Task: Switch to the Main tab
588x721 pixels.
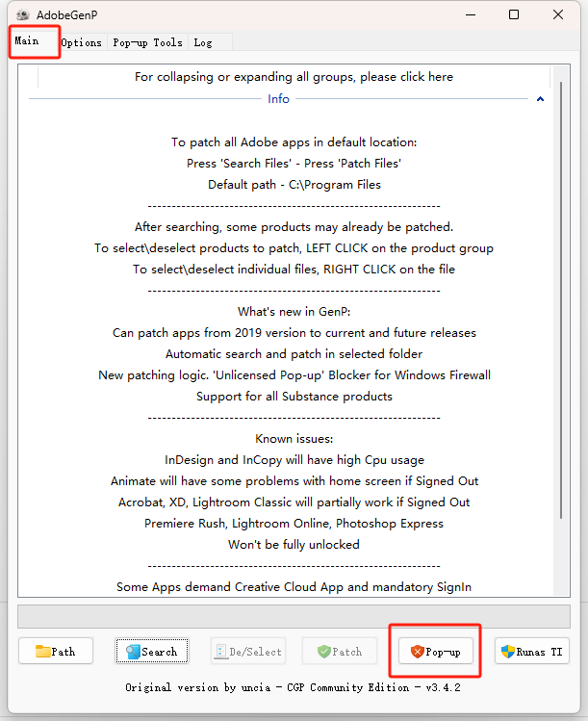Action: pos(35,41)
